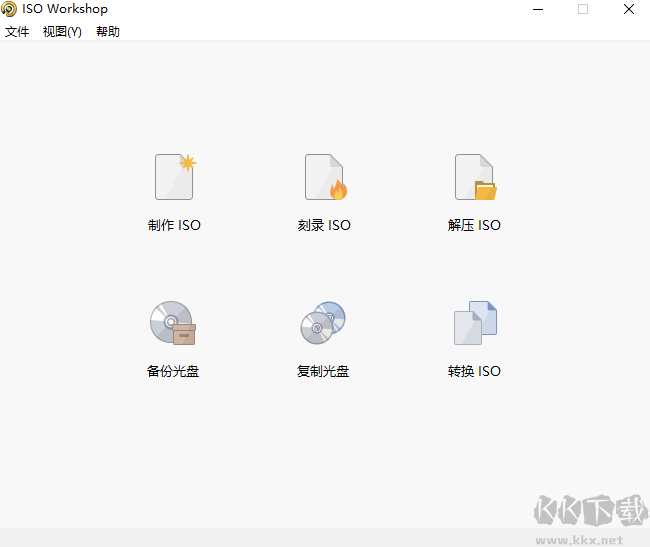The width and height of the screenshot is (650, 547).
Task: Click the 刻录 ISO label
Action: [x=324, y=225]
